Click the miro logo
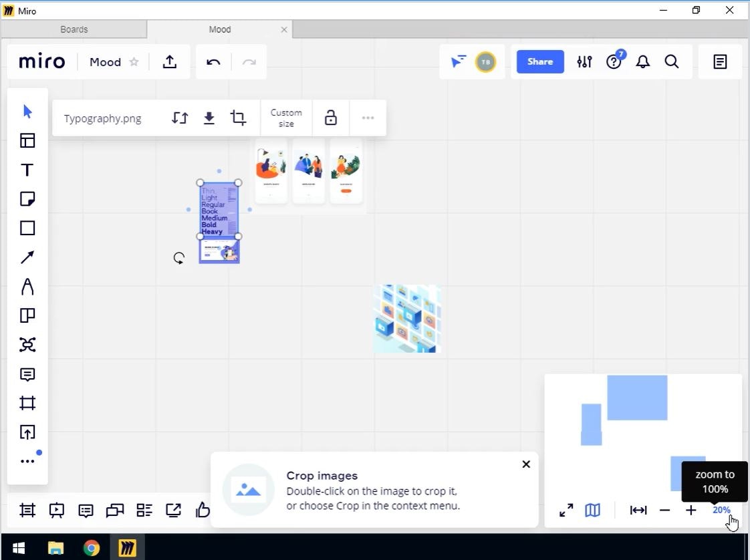This screenshot has height=560, width=750. click(41, 61)
